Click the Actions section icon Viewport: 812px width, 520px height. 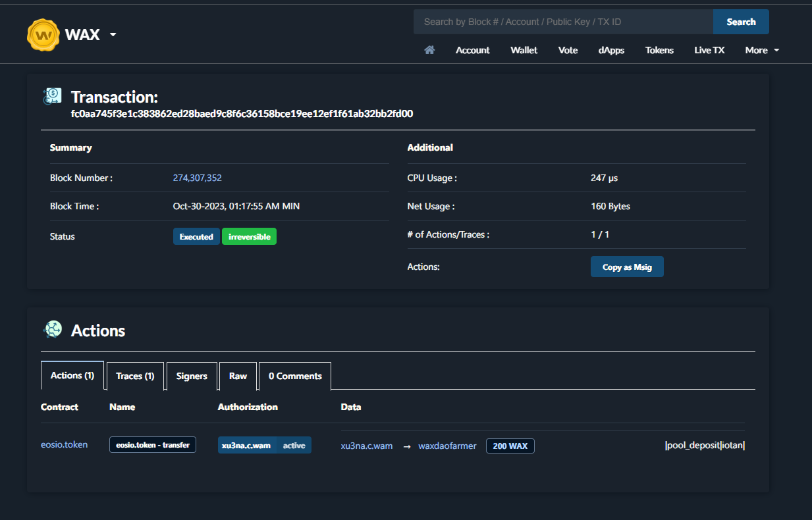52,330
